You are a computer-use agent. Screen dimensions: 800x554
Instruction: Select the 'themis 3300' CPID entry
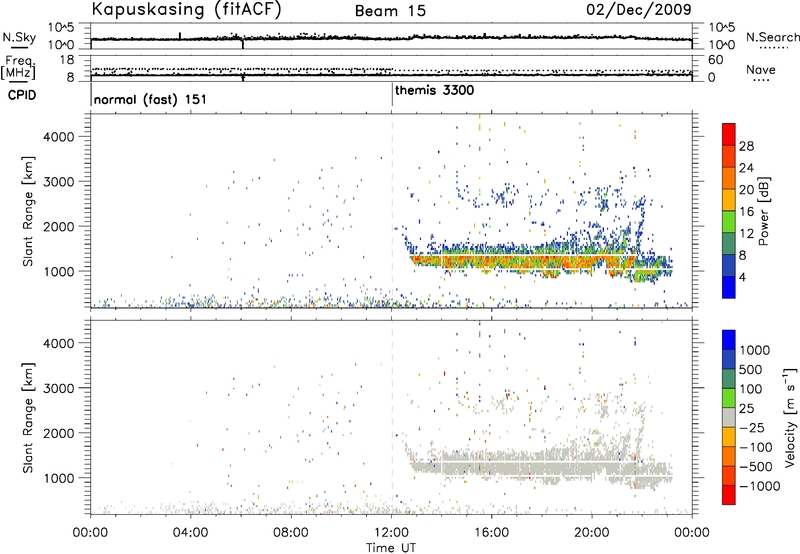pos(434,90)
